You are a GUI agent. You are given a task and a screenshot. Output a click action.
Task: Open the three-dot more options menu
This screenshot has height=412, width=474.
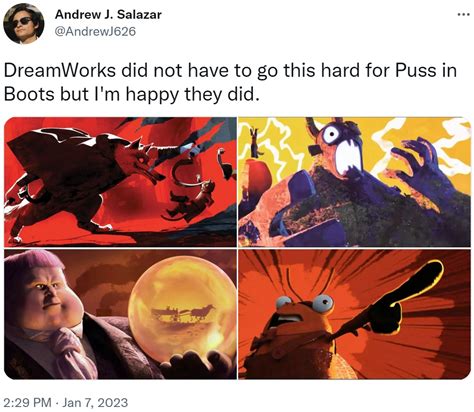pyautogui.click(x=461, y=15)
